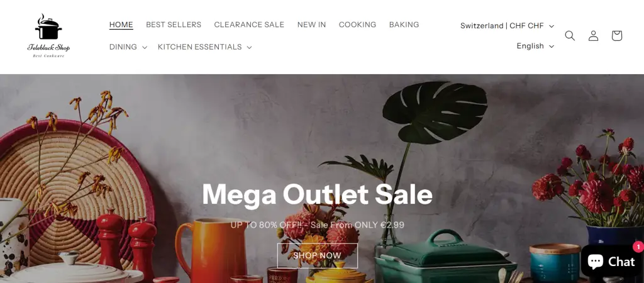Screen dimensions: 644x283
Task: Click the 80% off sale subtitle text
Action: pos(317,225)
